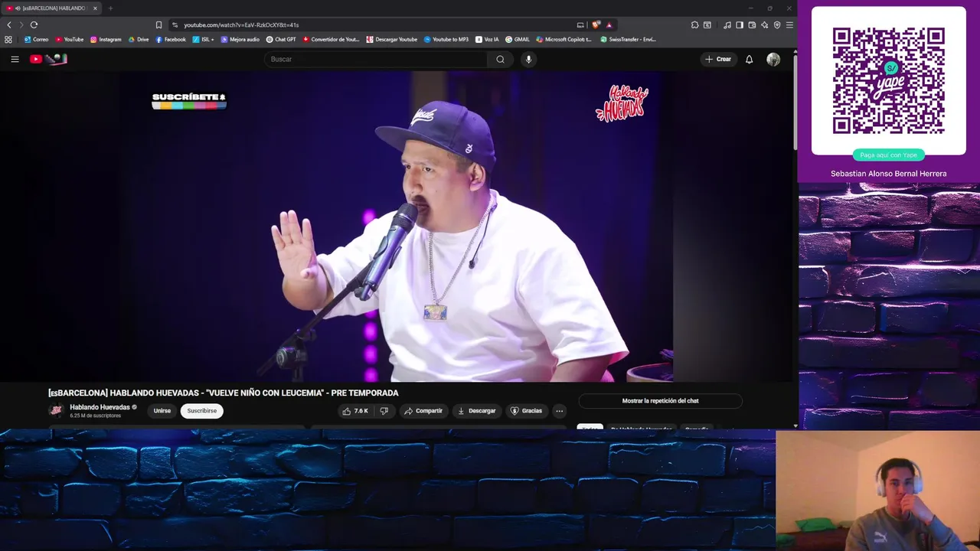The width and height of the screenshot is (980, 551).
Task: Open YouTube notifications bell
Action: (x=749, y=59)
